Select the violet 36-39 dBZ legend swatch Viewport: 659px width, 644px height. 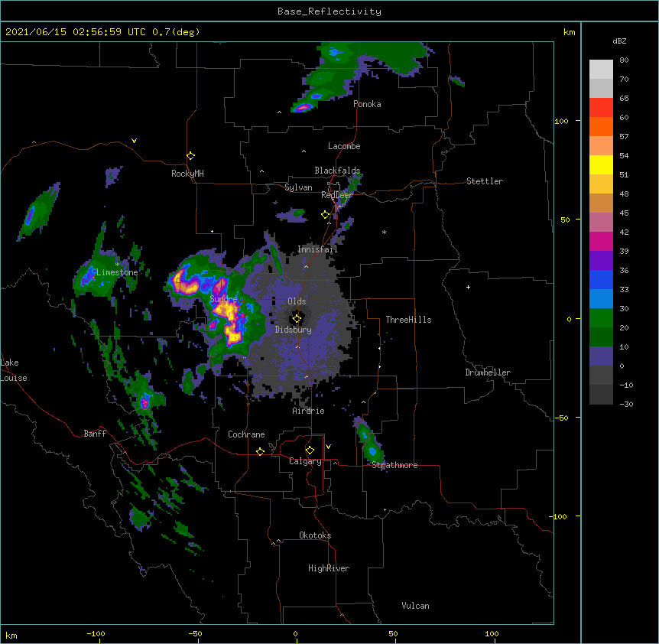coord(601,261)
